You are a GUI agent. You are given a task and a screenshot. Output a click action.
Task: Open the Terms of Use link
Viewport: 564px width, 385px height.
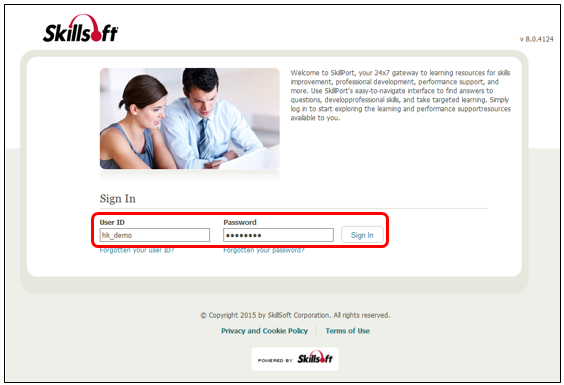coord(347,331)
